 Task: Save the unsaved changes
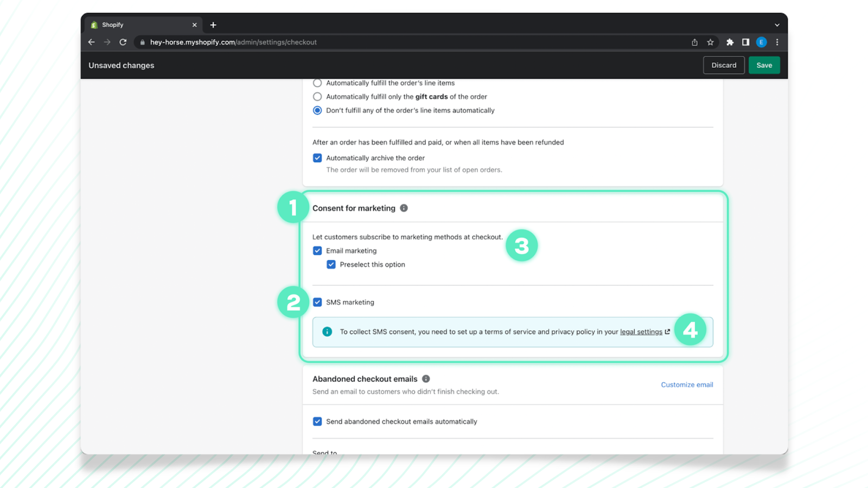click(764, 65)
